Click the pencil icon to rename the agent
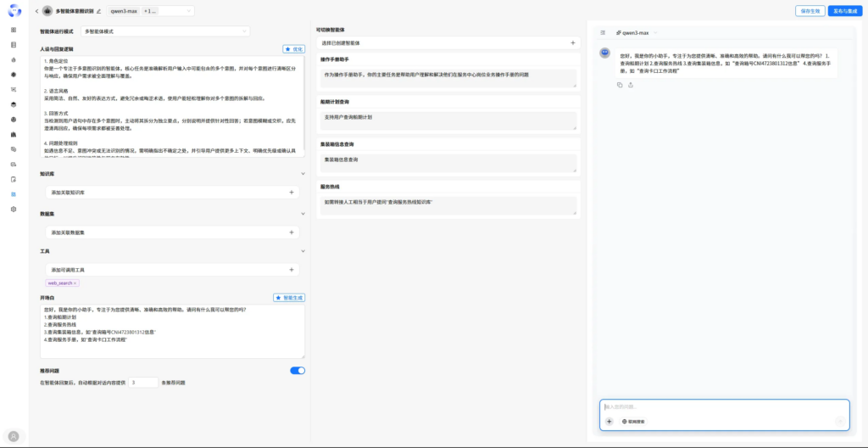The width and height of the screenshot is (868, 448). [98, 11]
